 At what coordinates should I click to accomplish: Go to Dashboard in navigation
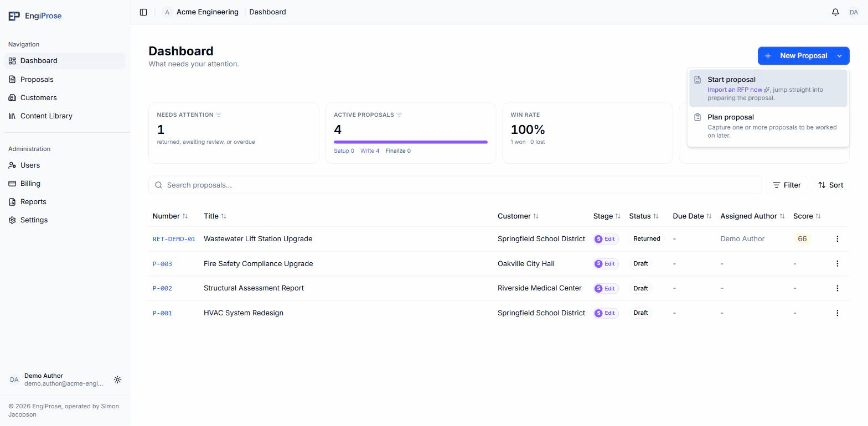65,61
